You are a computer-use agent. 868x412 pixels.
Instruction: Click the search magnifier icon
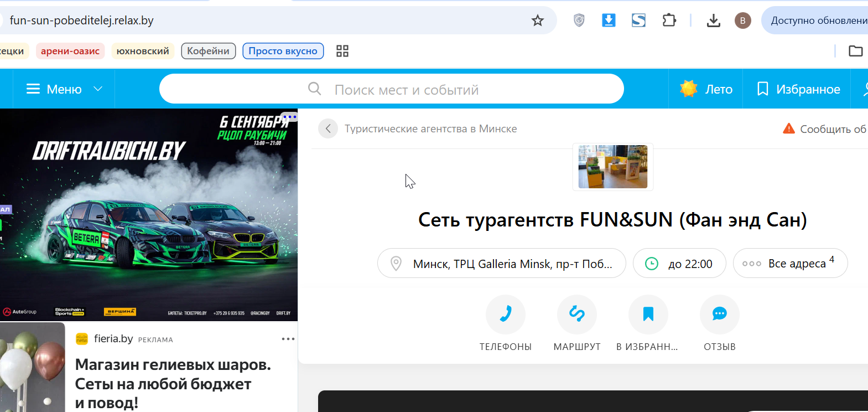[314, 89]
